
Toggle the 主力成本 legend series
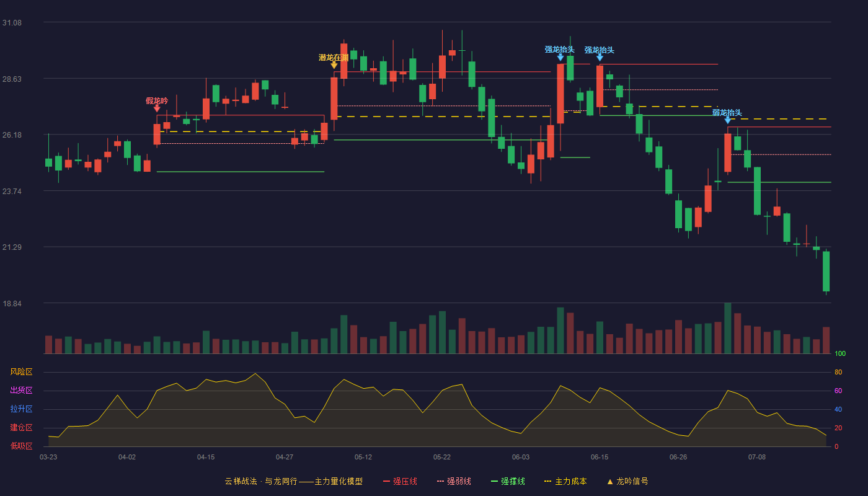tap(565, 481)
